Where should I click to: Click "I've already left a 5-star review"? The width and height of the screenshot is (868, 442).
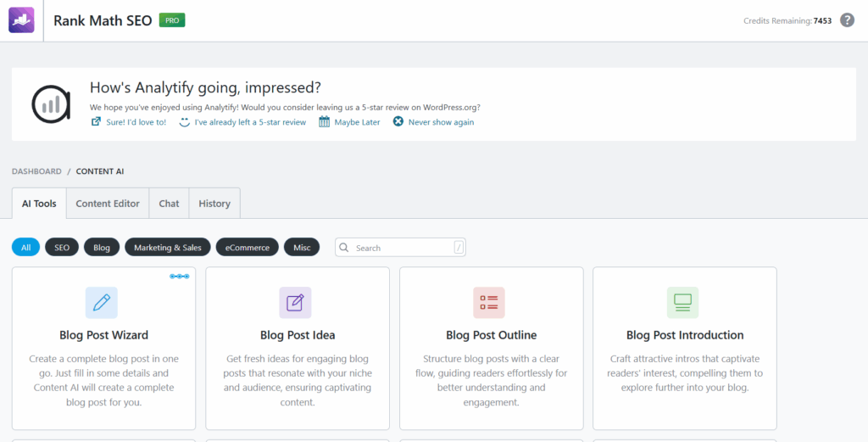click(250, 122)
